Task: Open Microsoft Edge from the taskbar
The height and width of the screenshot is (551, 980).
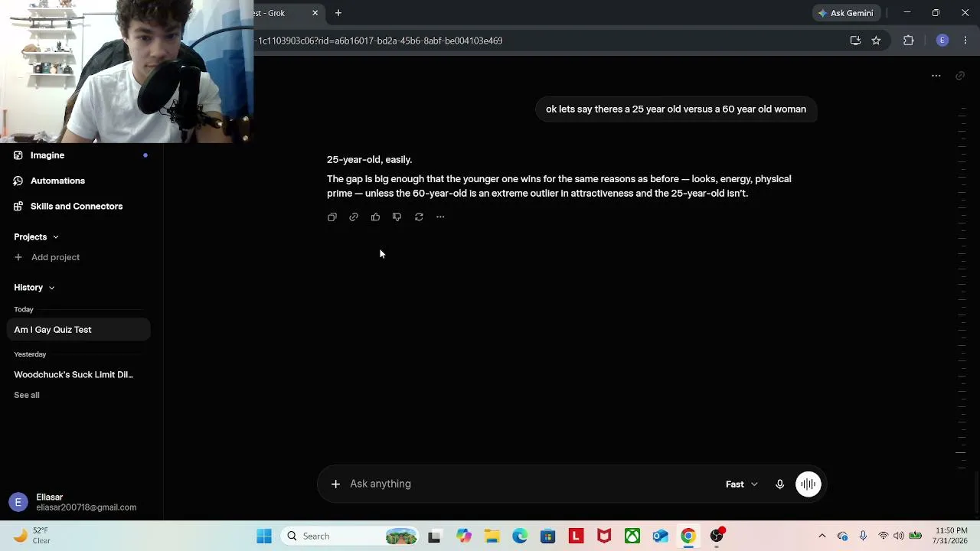Action: [520, 536]
